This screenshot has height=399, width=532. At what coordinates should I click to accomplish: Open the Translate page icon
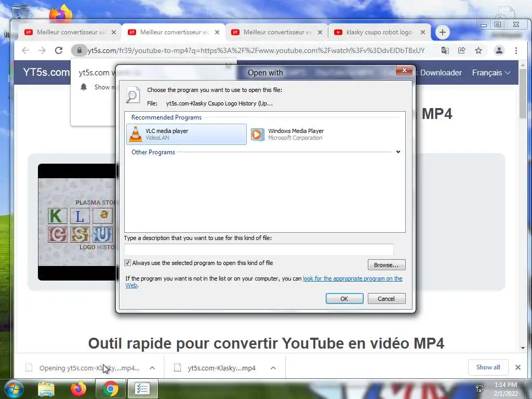[445, 50]
